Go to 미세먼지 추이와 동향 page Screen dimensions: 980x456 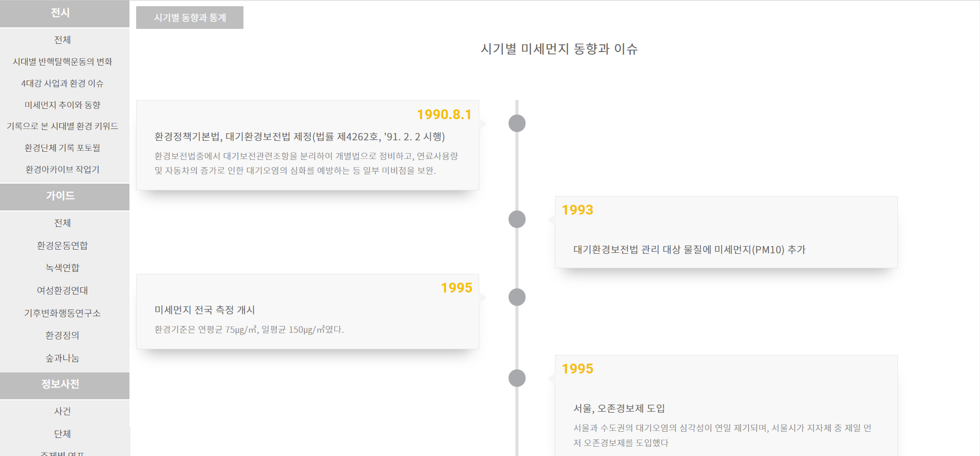tap(62, 105)
